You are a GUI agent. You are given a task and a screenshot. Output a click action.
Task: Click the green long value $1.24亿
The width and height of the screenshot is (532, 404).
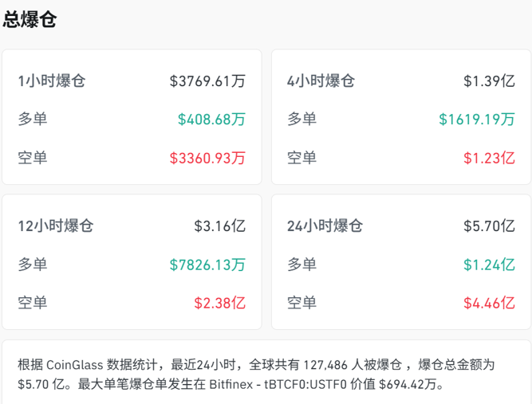pos(489,264)
